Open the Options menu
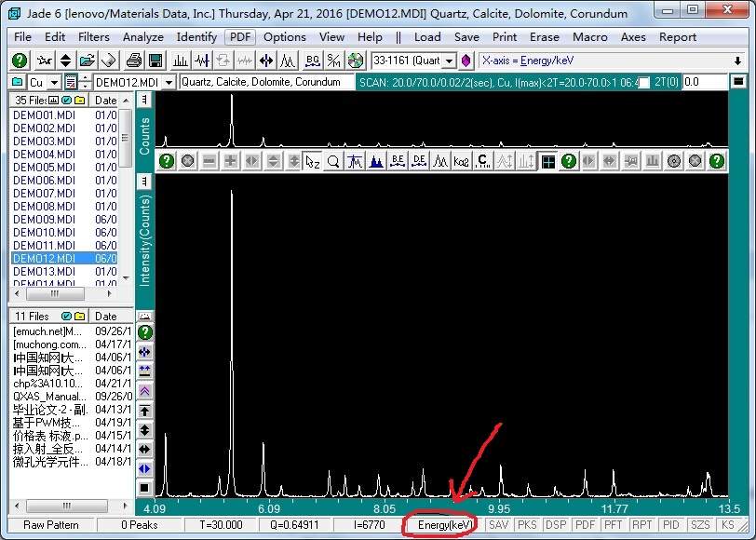Image resolution: width=756 pixels, height=540 pixels. click(285, 37)
